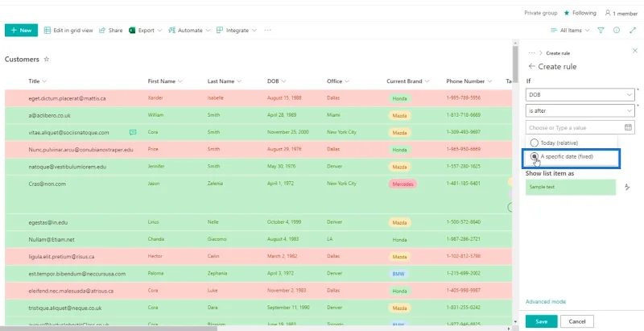Click Cras@non.com title

(47, 184)
